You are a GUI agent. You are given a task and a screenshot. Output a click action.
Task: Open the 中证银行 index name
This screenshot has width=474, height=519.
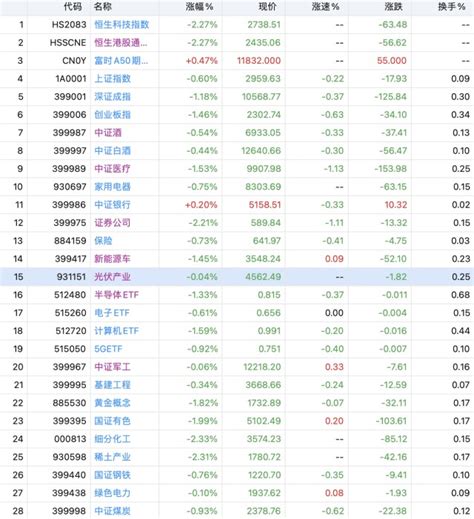(112, 205)
